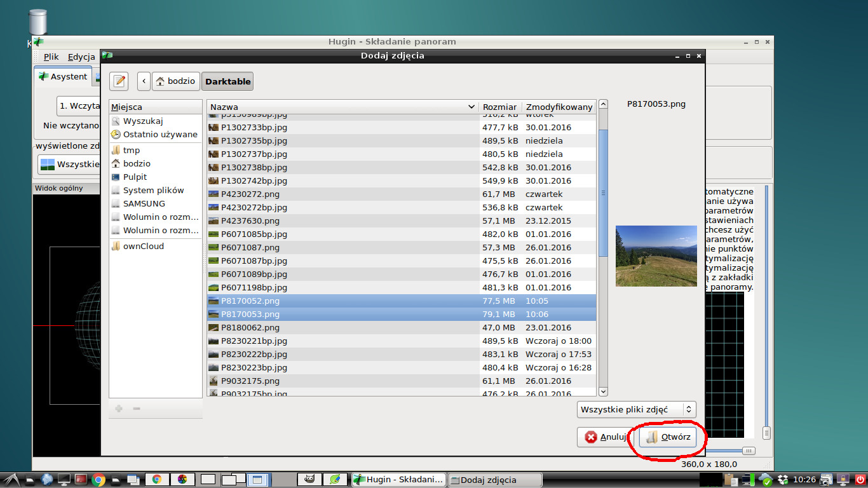
Task: Select Ostatnio używane in places
Action: [x=159, y=134]
